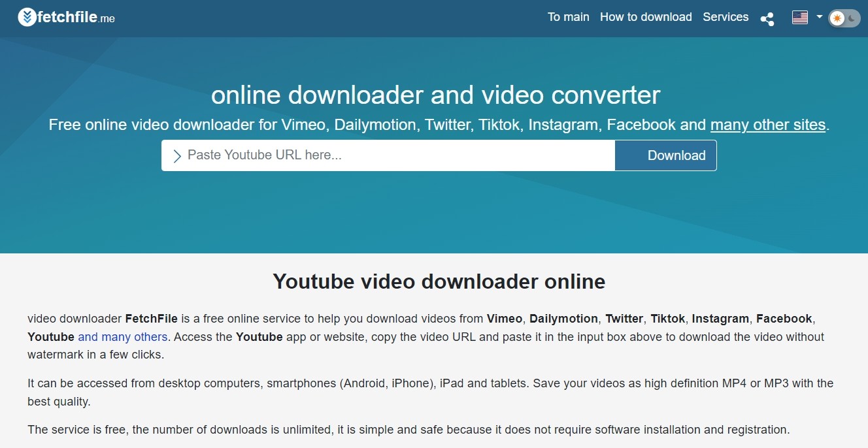Click the chevron icon in the URL field
This screenshot has height=448, width=868.
click(x=176, y=156)
